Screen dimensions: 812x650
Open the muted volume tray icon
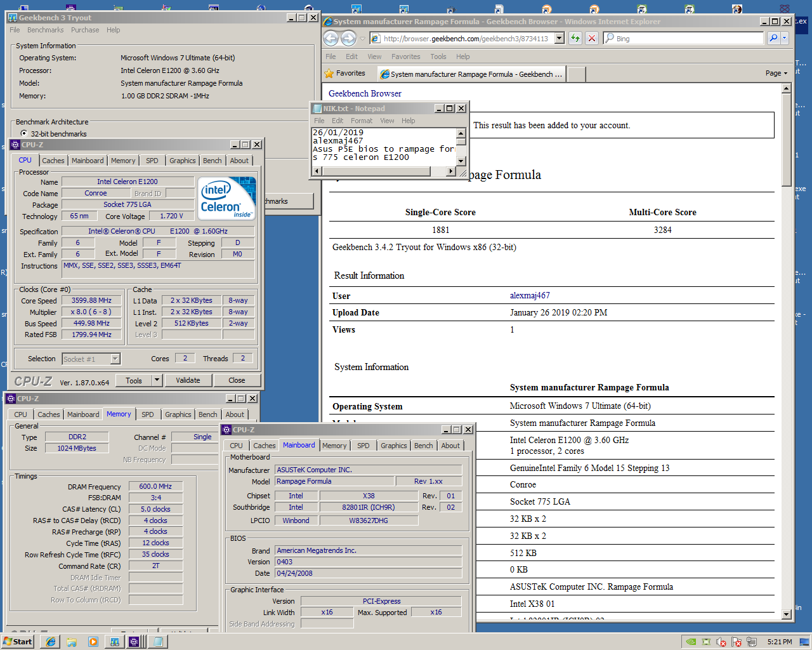coord(721,642)
